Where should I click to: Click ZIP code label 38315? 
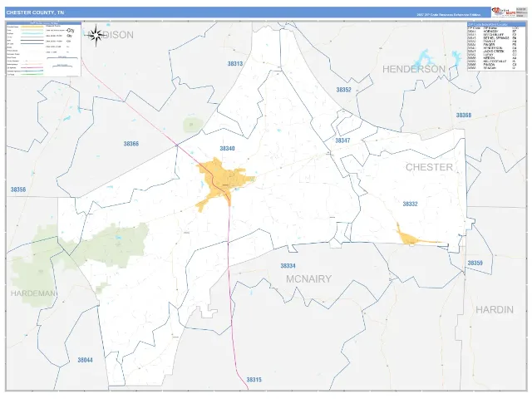click(x=254, y=380)
